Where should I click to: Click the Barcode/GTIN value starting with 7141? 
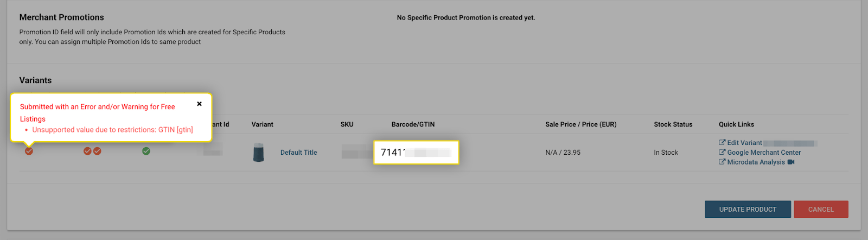point(416,153)
